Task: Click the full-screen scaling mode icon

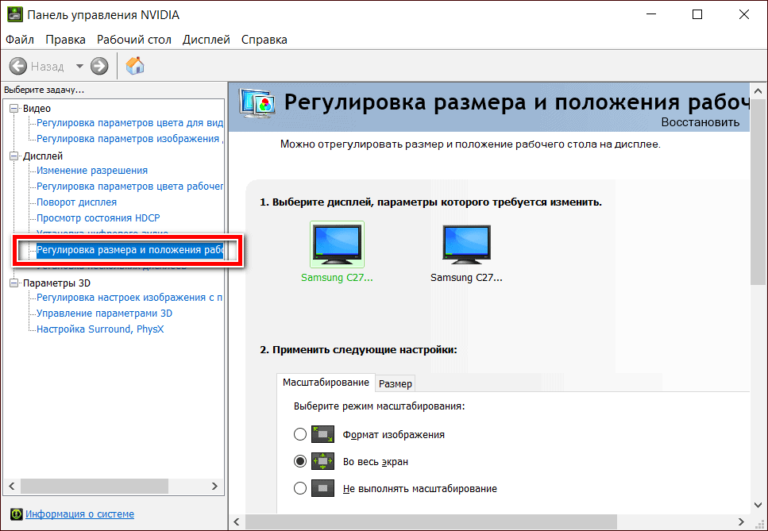Action: 323,461
